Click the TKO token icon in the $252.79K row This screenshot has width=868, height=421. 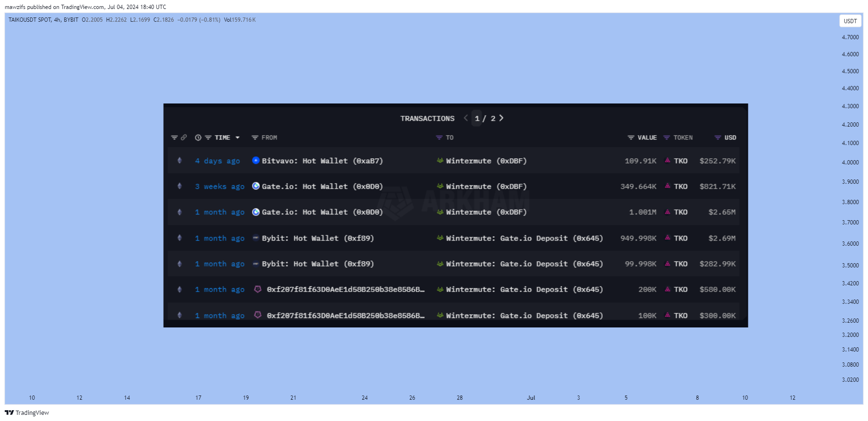[x=667, y=160]
